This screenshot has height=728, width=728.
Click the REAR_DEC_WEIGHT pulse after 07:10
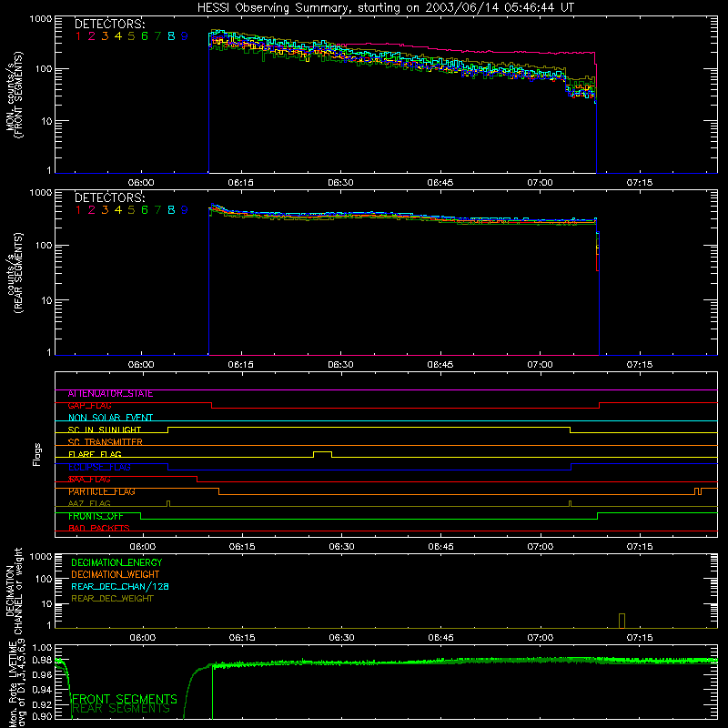pyautogui.click(x=622, y=621)
